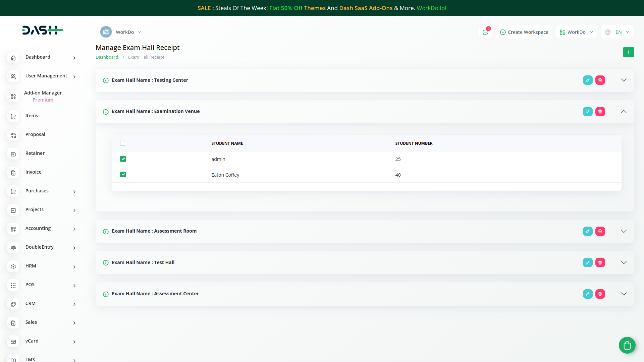Open the EN language dropdown
644x362 pixels.
(x=617, y=32)
